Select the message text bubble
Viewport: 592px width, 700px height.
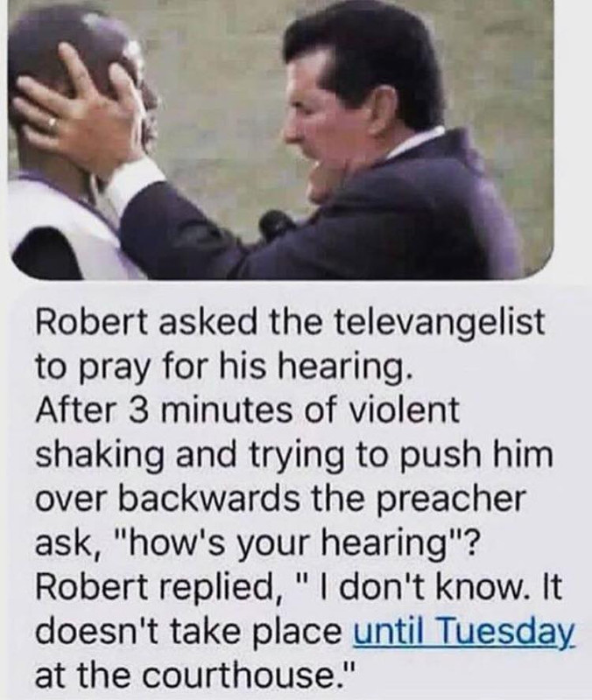[x=296, y=491]
